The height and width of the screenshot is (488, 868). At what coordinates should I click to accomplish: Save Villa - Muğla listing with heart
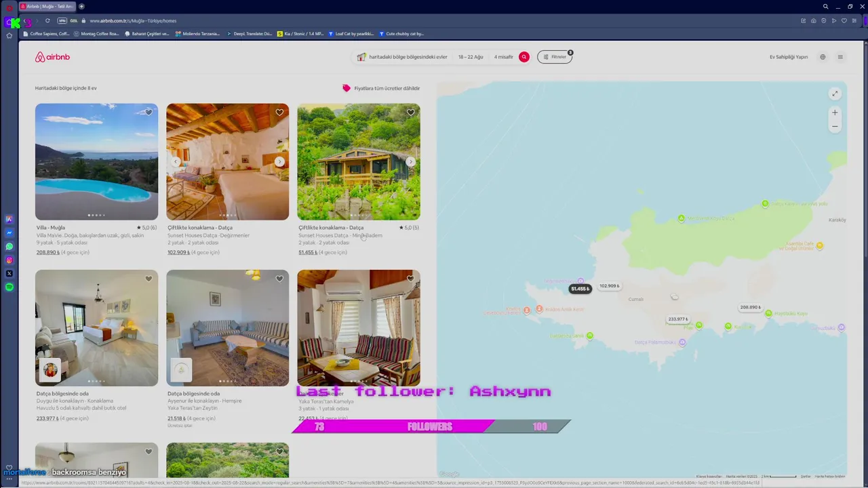[149, 113]
